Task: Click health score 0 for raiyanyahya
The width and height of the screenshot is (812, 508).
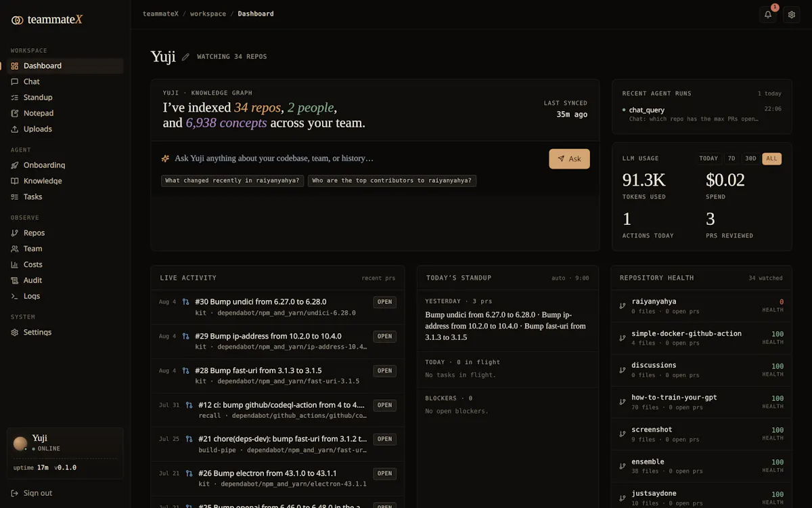Action: [x=782, y=302]
